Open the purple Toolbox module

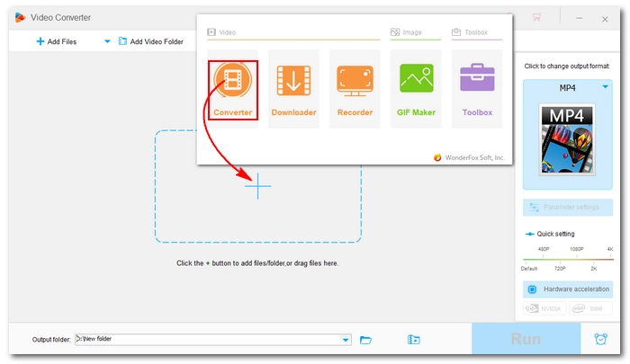coord(477,90)
